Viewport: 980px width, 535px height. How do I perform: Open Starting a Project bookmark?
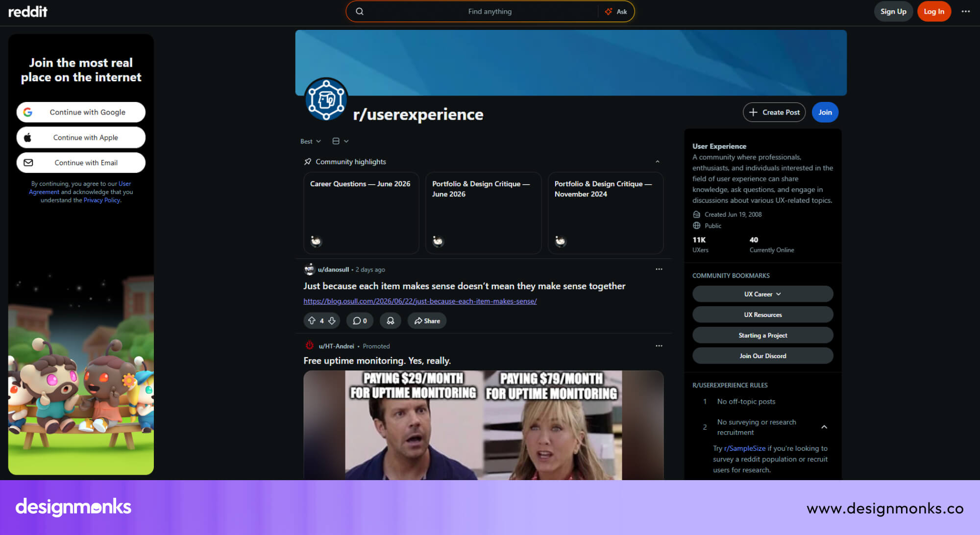pos(762,335)
